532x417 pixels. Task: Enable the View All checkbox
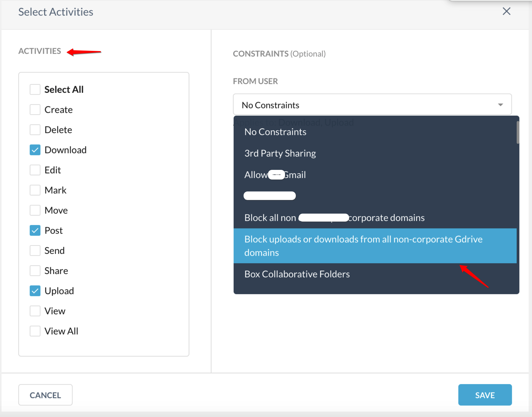[35, 331]
